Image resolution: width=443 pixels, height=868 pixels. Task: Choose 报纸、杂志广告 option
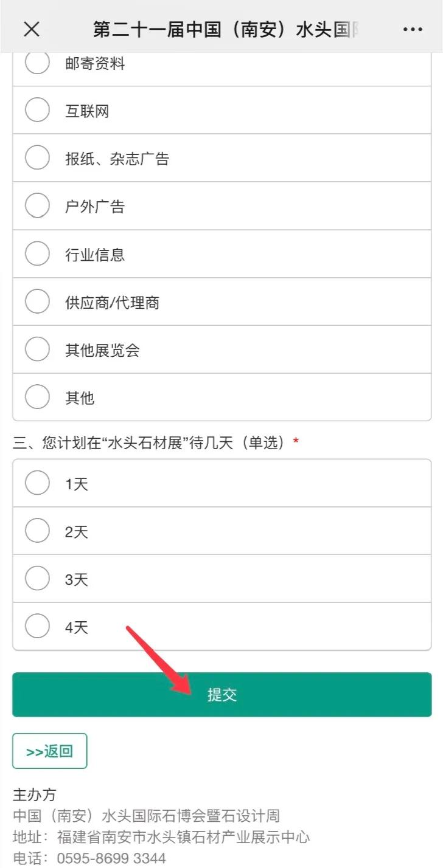click(37, 157)
